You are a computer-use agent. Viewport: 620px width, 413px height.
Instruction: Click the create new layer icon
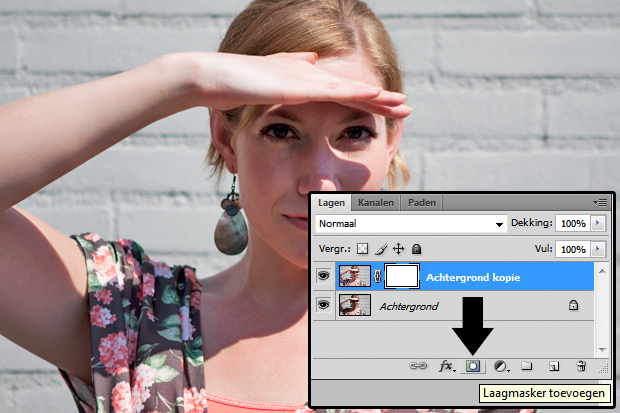point(553,367)
